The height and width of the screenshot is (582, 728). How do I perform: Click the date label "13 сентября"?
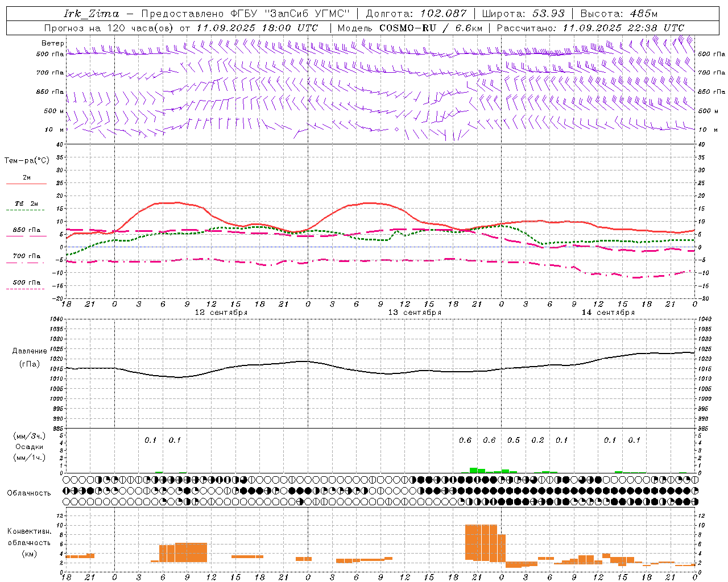coord(415,313)
